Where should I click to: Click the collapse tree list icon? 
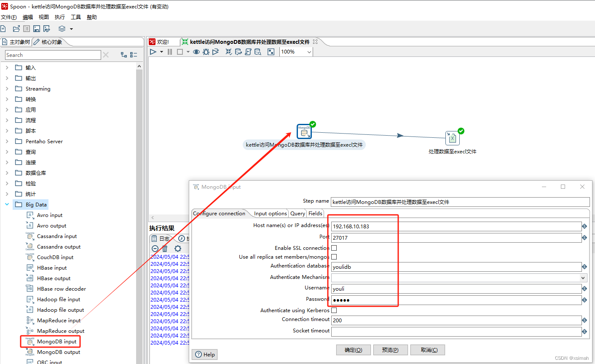(134, 55)
